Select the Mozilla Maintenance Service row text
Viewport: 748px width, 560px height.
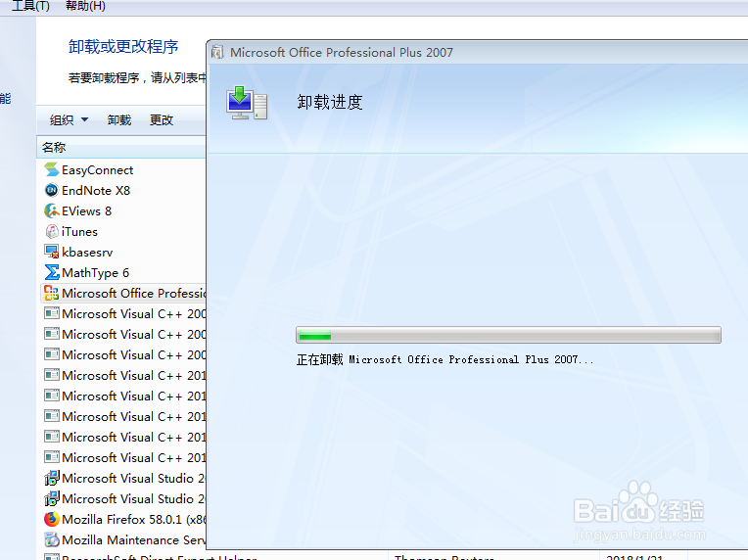tap(133, 540)
